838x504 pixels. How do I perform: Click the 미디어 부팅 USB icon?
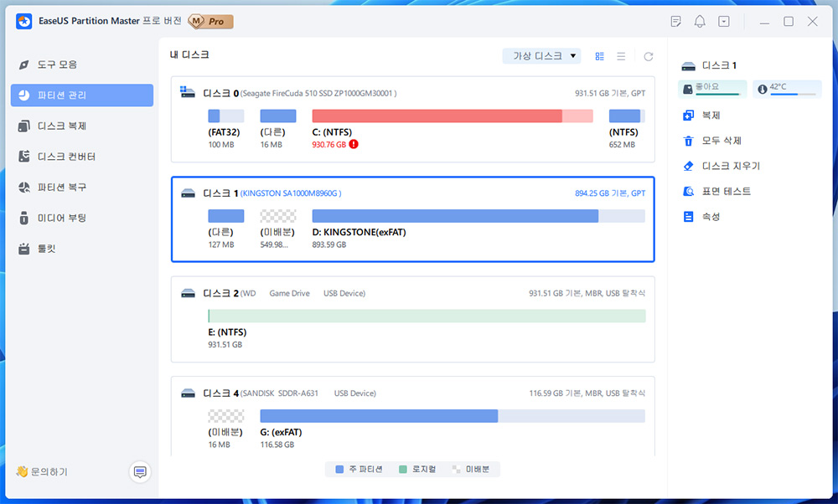24,218
